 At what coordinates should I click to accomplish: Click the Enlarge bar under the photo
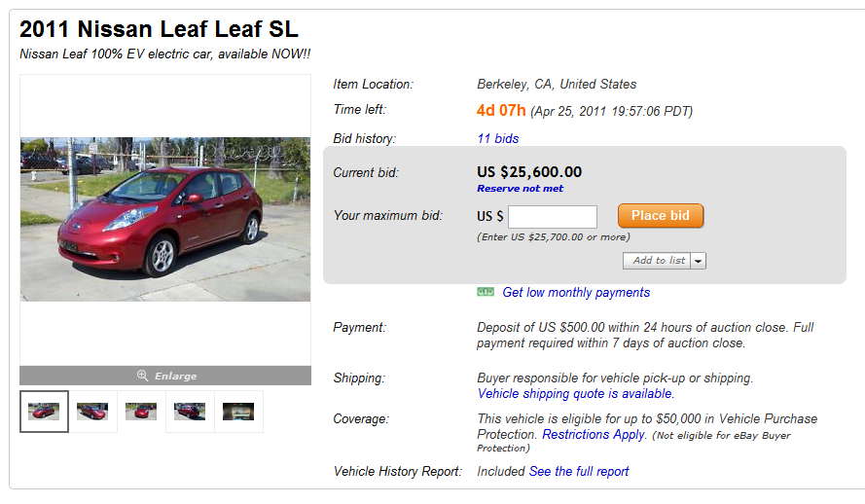[165, 376]
